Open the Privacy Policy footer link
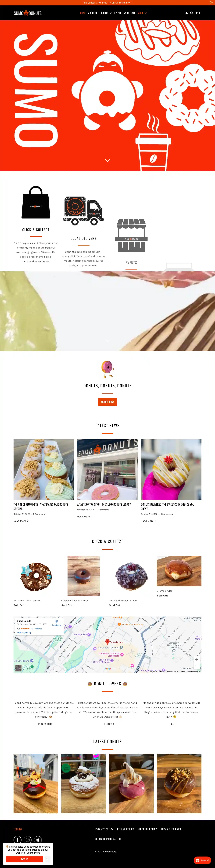Image resolution: width=215 pixels, height=868 pixels. 104,829
